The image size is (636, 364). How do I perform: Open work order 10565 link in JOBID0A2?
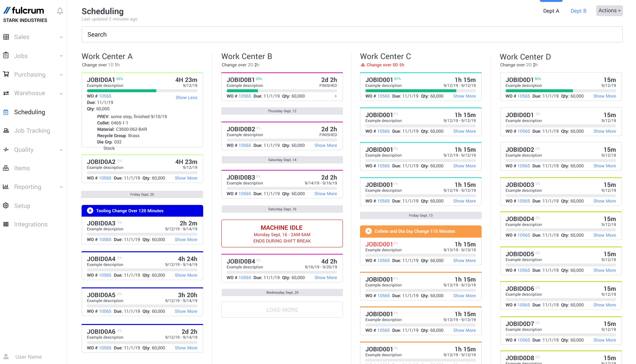[105, 178]
